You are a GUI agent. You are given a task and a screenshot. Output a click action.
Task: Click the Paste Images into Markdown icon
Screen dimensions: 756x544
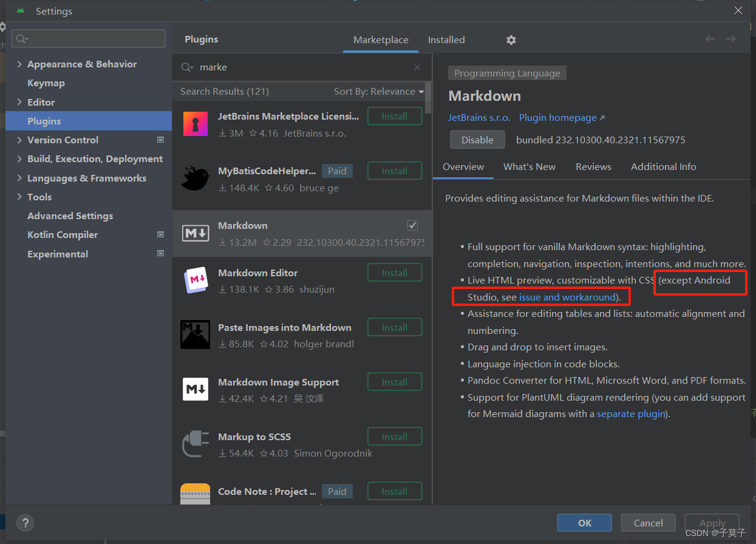coord(195,335)
